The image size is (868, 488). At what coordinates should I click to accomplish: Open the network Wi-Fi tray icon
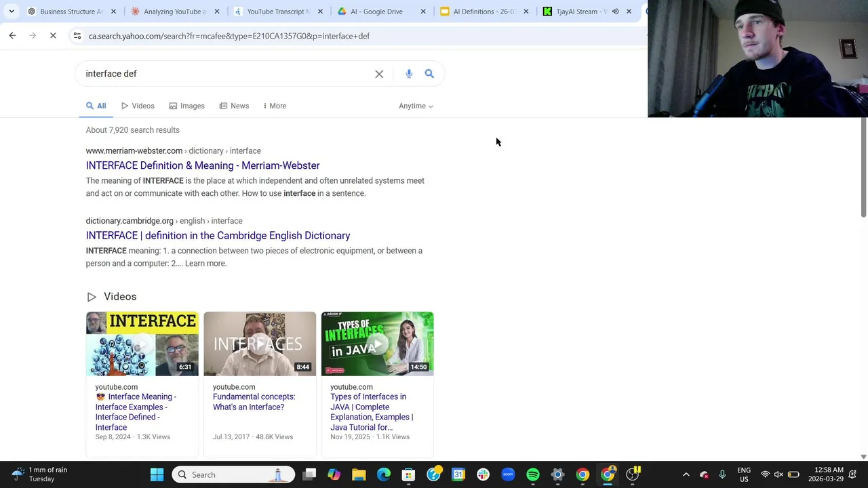coord(765,474)
